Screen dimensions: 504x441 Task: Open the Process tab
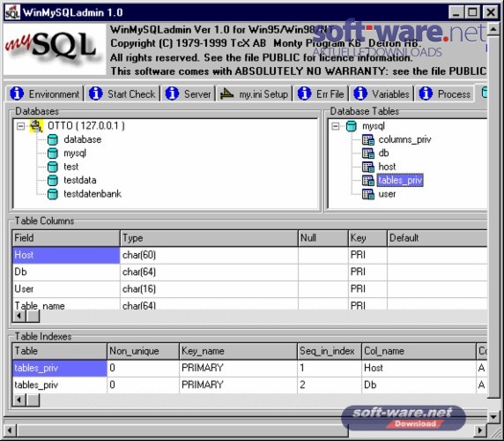point(445,93)
